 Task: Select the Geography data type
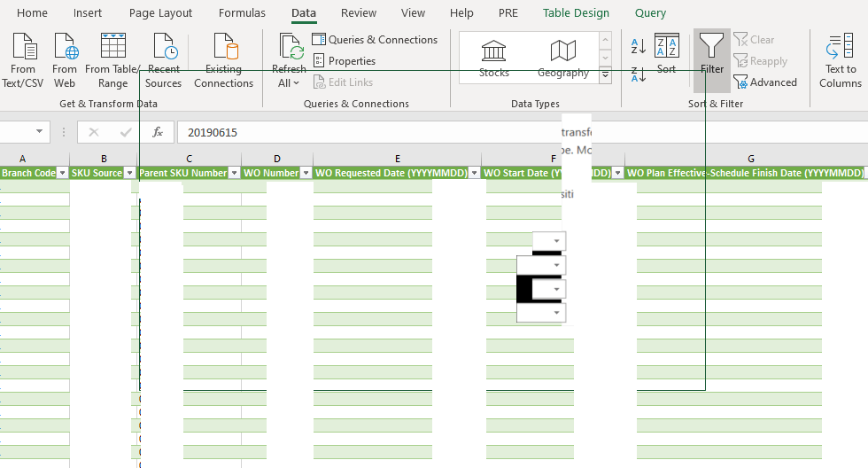click(x=563, y=58)
